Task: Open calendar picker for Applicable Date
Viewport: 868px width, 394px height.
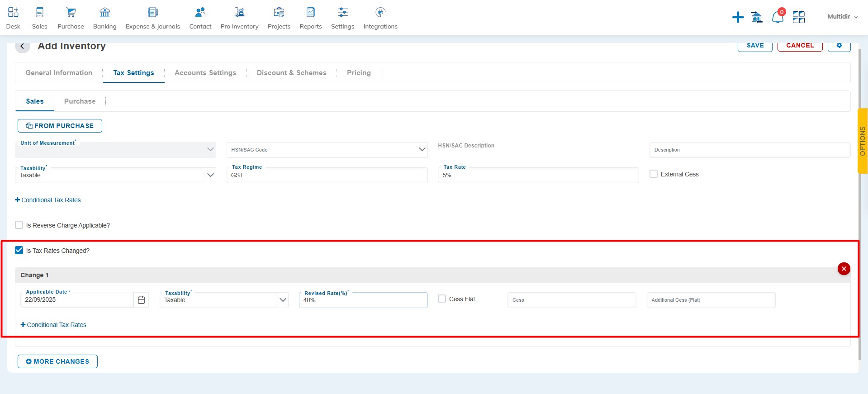Action: (141, 300)
